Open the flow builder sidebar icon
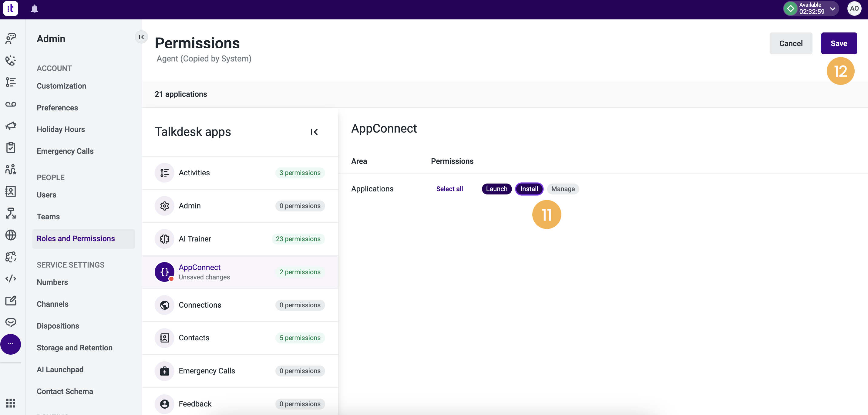 11,213
